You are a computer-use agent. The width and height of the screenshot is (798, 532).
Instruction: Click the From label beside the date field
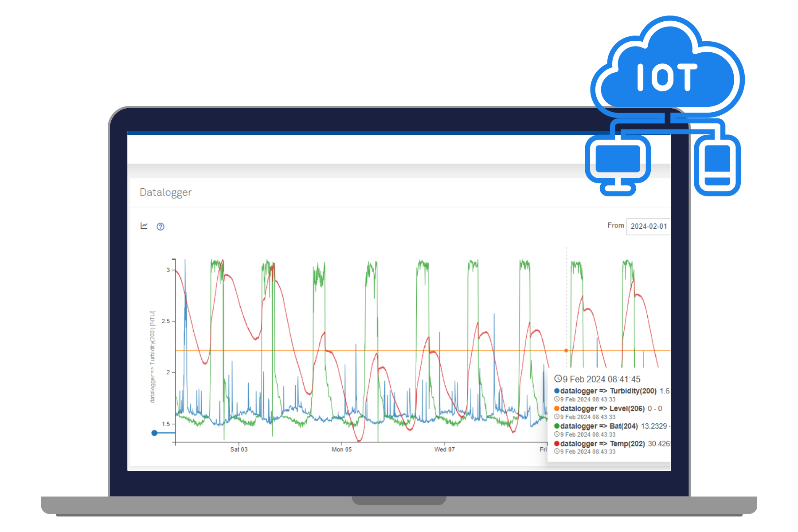pyautogui.click(x=615, y=226)
